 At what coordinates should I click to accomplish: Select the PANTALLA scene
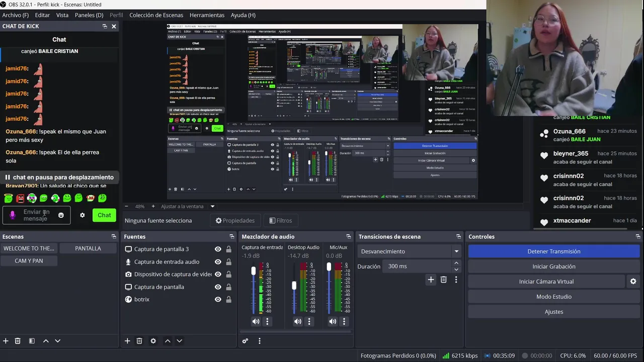tap(88, 248)
